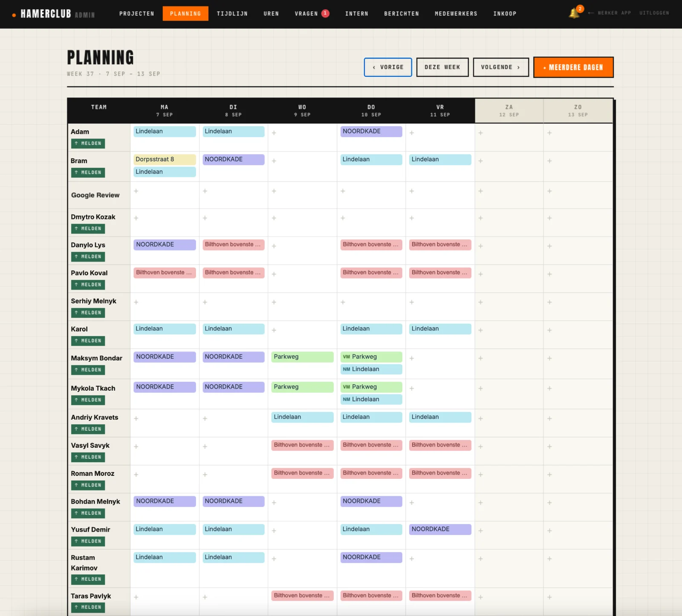The width and height of the screenshot is (682, 616).
Task: Open the notifications bell icon
Action: click(574, 13)
